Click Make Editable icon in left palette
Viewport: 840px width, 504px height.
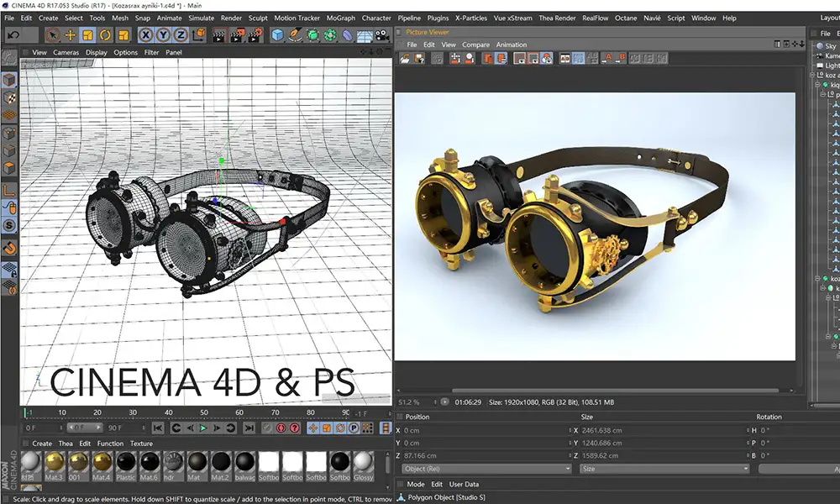point(9,59)
